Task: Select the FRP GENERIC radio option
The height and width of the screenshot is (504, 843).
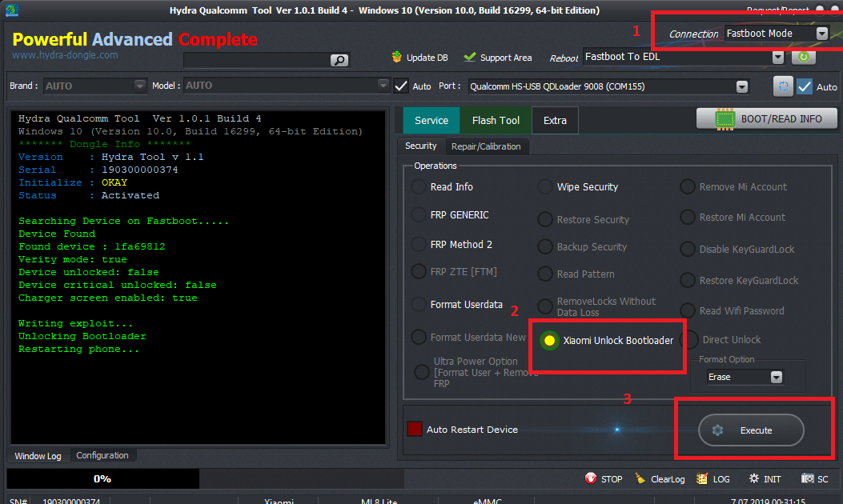Action: coord(419,214)
